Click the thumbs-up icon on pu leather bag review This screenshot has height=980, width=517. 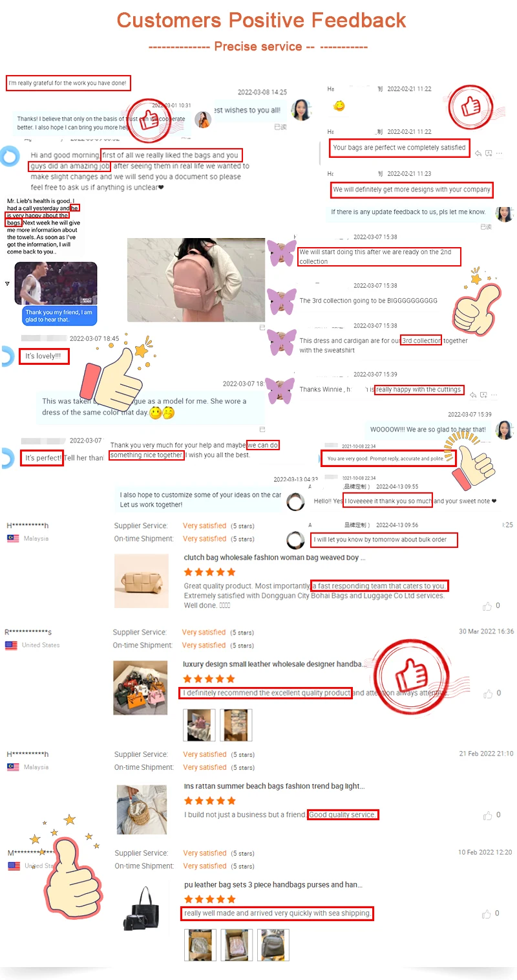[x=487, y=914]
